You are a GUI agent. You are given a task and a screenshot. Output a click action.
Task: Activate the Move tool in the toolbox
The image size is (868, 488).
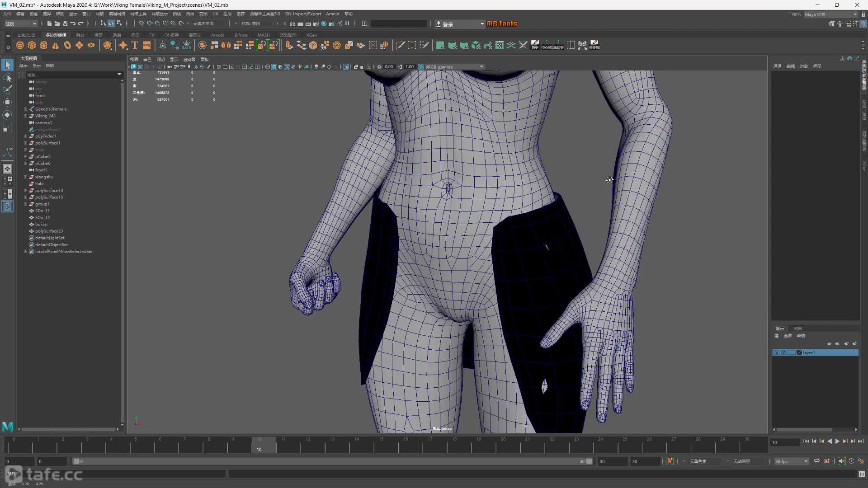coord(7,103)
